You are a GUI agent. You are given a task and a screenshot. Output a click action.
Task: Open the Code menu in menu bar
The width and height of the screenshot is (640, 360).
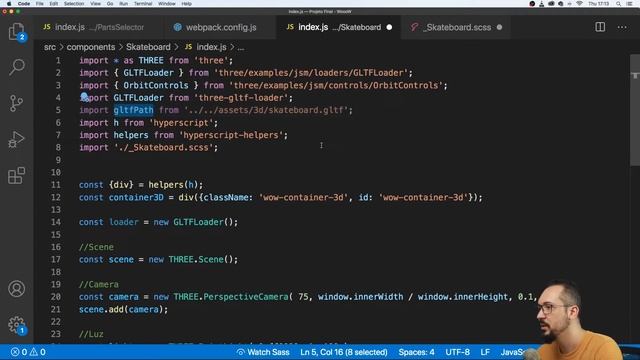click(24, 4)
